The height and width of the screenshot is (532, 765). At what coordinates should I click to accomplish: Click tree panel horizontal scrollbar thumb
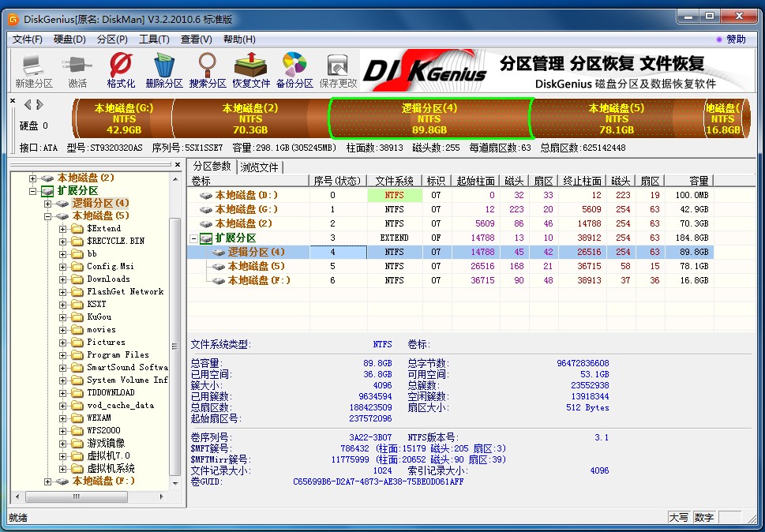coord(76,497)
